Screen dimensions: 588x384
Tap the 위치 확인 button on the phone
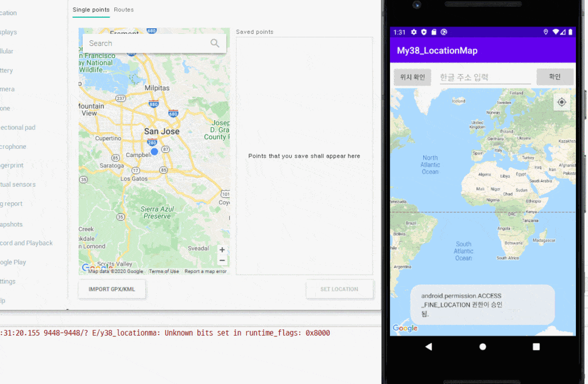click(x=412, y=77)
